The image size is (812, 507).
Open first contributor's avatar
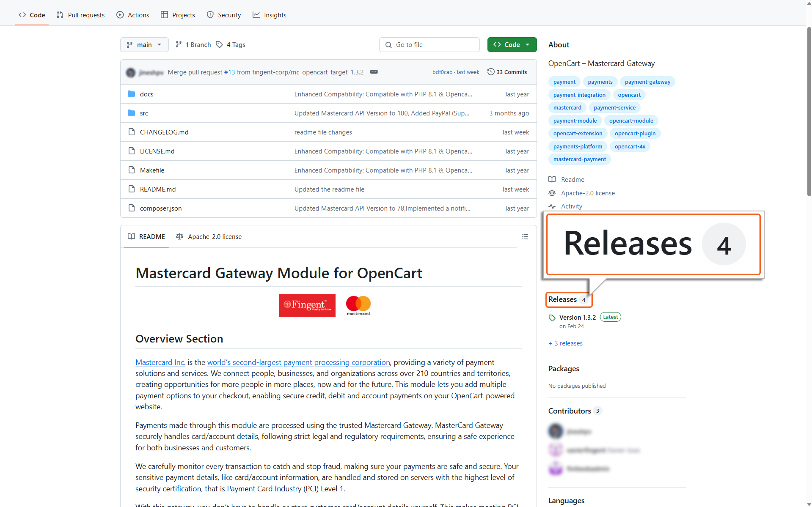coord(556,431)
